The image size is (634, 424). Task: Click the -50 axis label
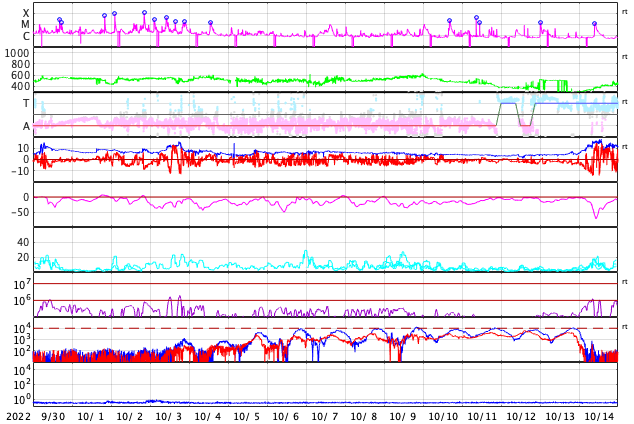(19, 212)
